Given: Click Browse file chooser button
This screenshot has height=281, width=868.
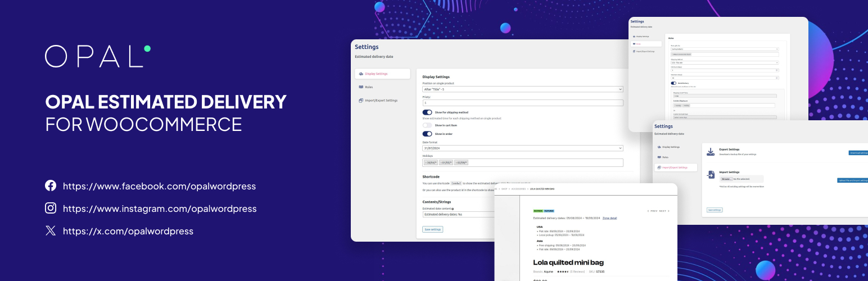Looking at the screenshot, I should 726,179.
